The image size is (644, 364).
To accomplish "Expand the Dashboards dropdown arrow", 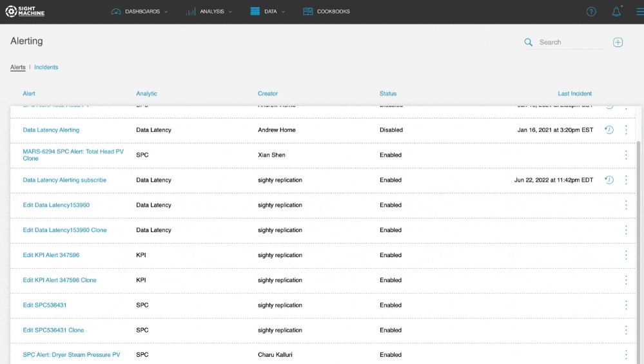I will 166,12.
